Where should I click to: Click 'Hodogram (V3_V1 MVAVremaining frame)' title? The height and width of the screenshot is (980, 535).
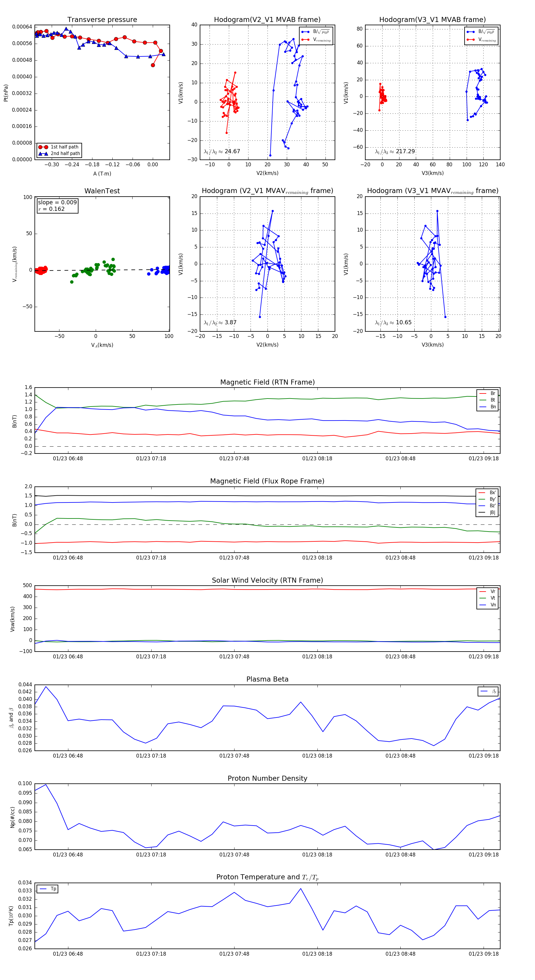coord(432,191)
